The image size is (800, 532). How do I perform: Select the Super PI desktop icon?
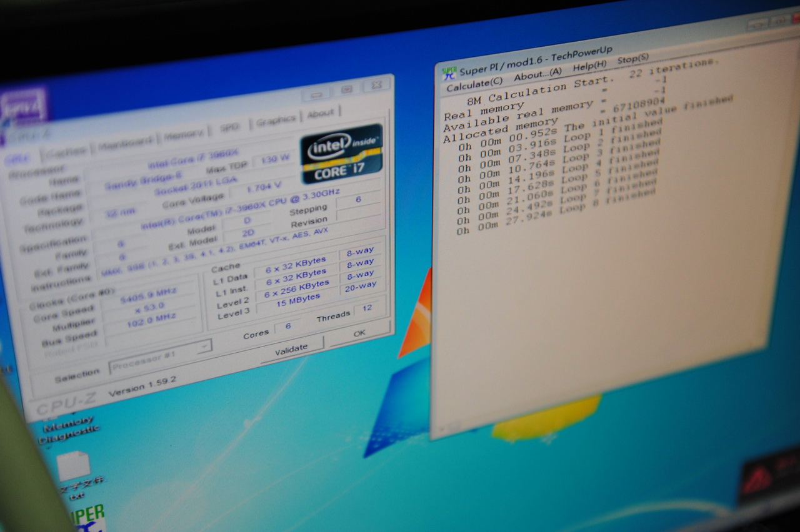pyautogui.click(x=87, y=518)
